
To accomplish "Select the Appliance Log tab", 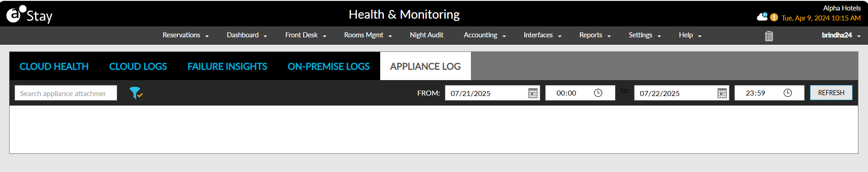I will (425, 66).
